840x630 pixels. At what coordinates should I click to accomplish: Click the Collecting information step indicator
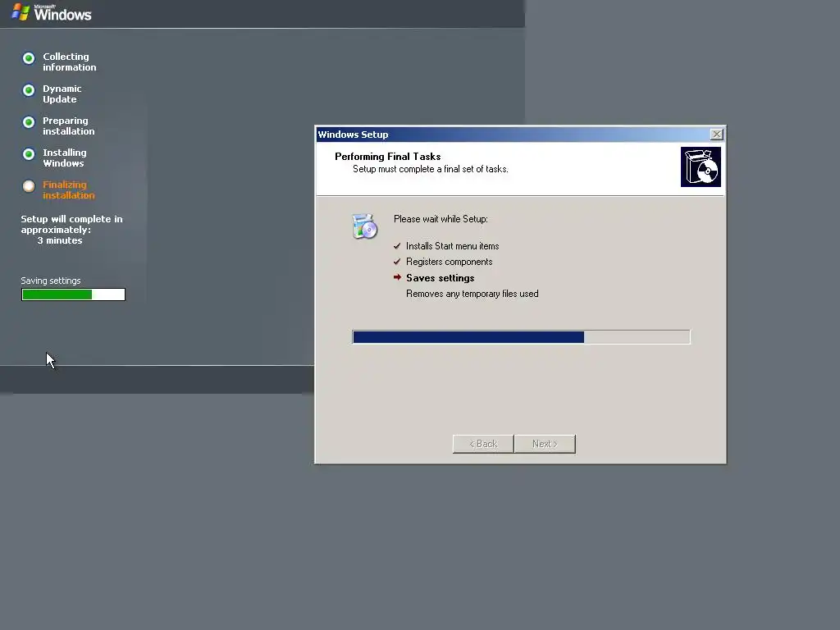coord(29,58)
